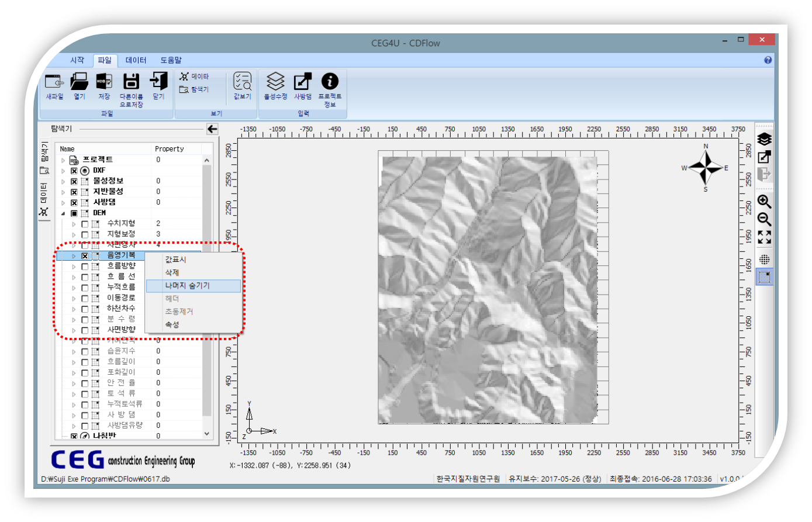The height and width of the screenshot is (522, 812).
Task: Expand the 물성정보 tree node
Action: (63, 181)
